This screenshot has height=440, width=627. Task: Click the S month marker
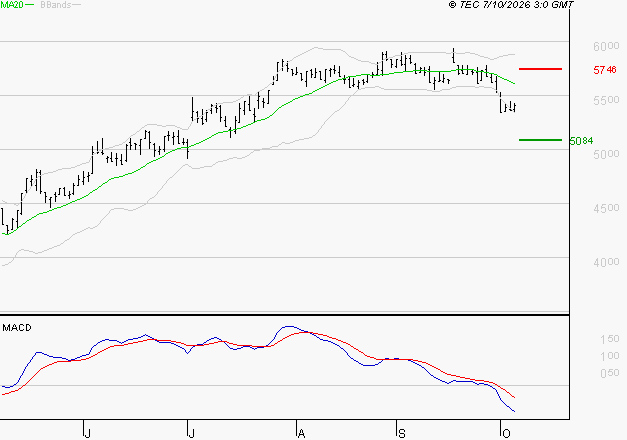tap(402, 433)
